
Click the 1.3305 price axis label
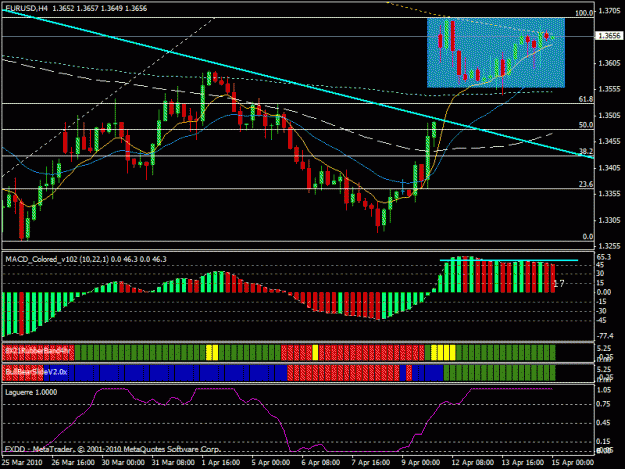pos(610,220)
